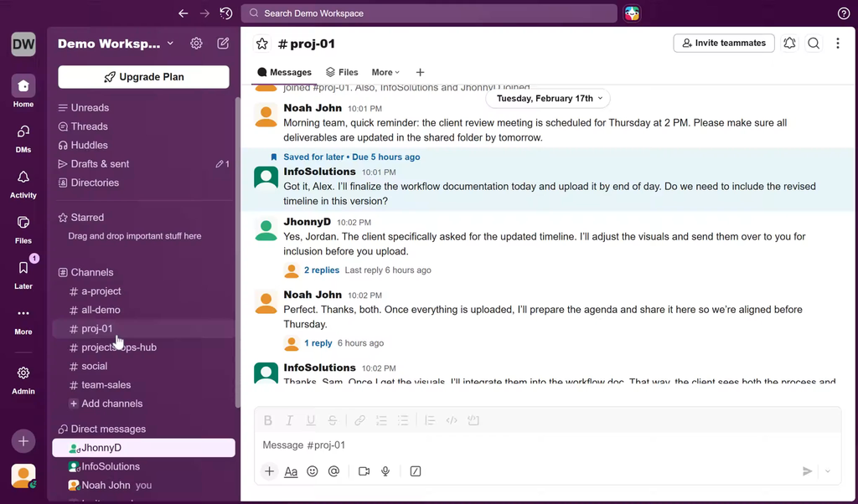This screenshot has width=858, height=504.
Task: Open the slash shortcuts menu icon
Action: 416,471
